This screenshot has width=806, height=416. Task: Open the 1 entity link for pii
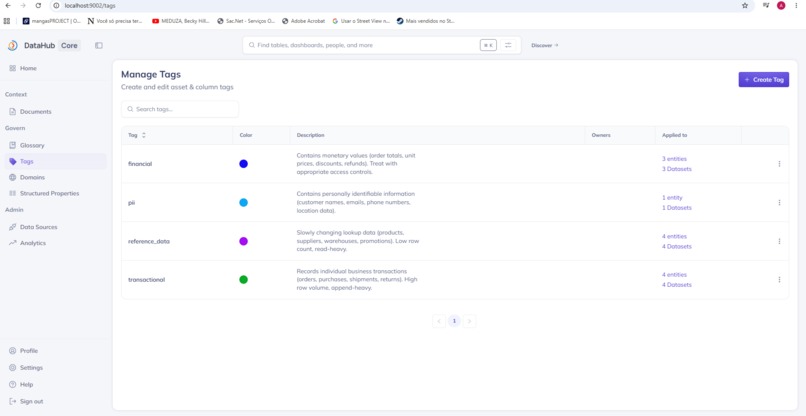[x=672, y=197]
